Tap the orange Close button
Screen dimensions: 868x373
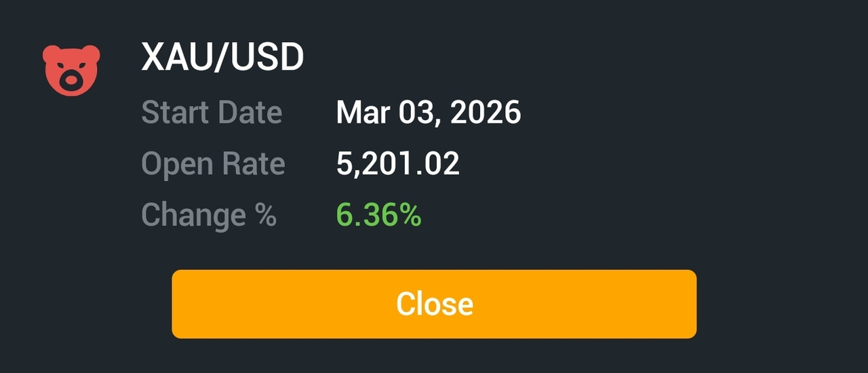pos(434,304)
